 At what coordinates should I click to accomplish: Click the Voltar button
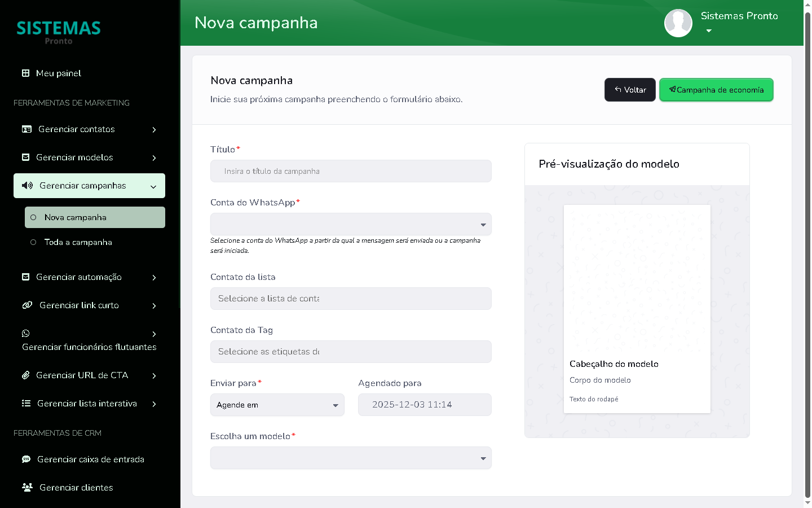[630, 90]
